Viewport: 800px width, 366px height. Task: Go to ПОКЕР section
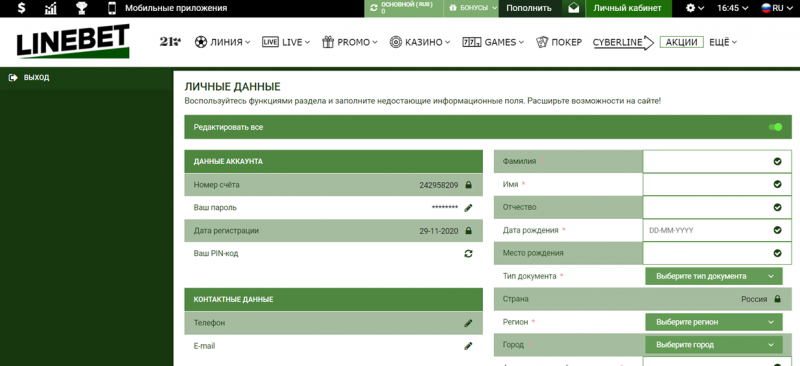coord(559,42)
